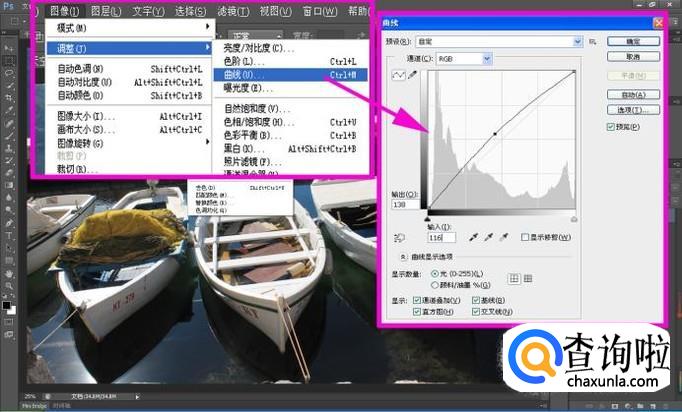
Task: Select the 颜料/油墨 % radio button
Action: pos(435,285)
